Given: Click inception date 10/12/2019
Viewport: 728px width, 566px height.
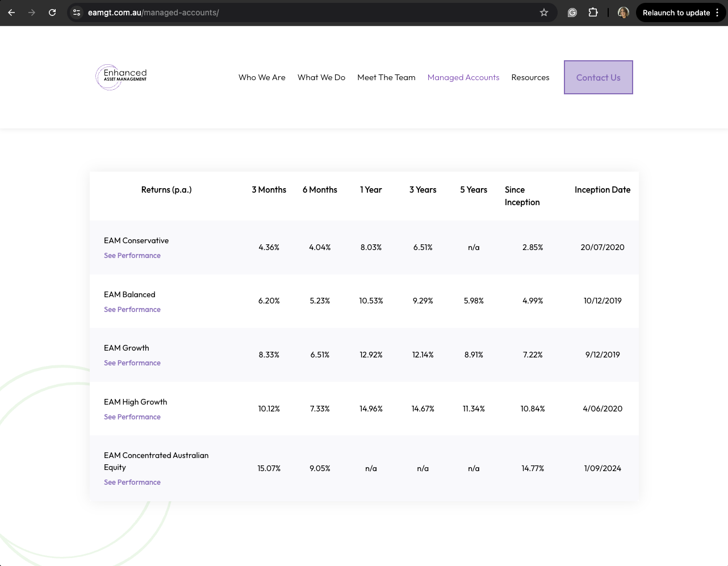Looking at the screenshot, I should click(603, 301).
